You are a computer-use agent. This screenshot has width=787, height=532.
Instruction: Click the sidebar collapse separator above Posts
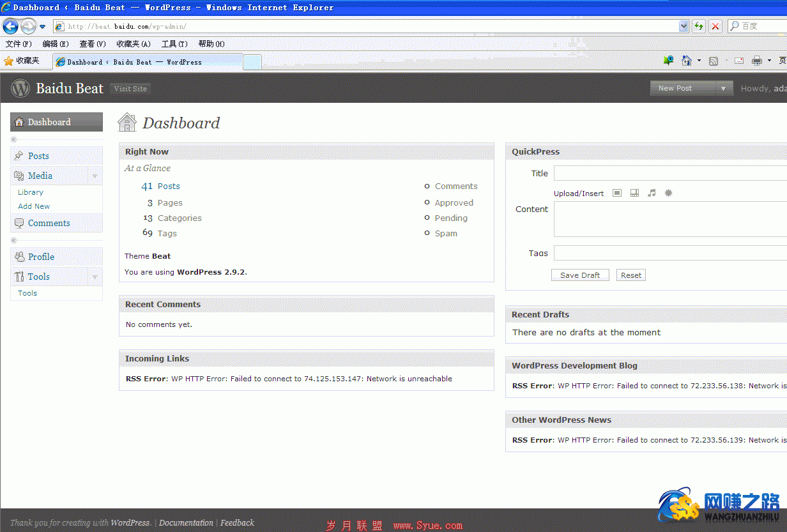[x=56, y=139]
